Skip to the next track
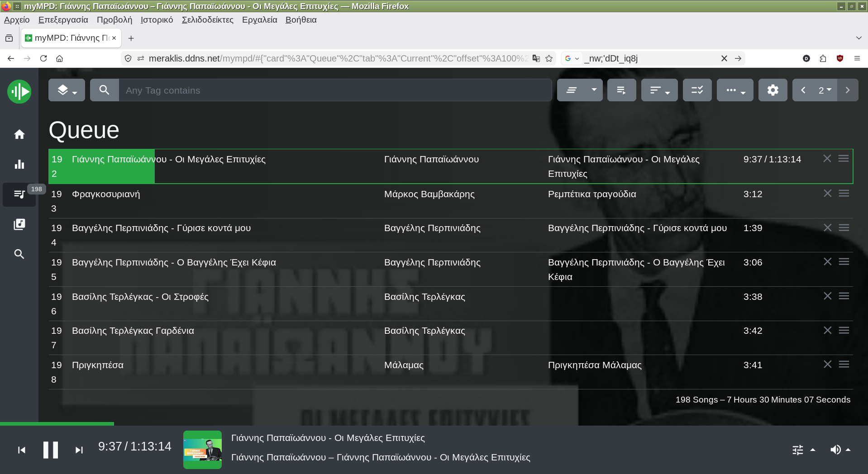Viewport: 868px width, 474px height. pyautogui.click(x=79, y=450)
